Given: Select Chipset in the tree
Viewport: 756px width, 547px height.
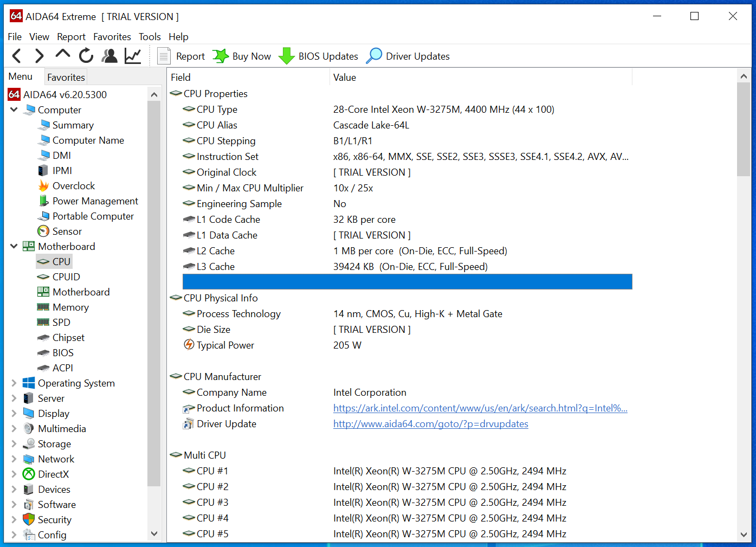Looking at the screenshot, I should click(x=61, y=337).
